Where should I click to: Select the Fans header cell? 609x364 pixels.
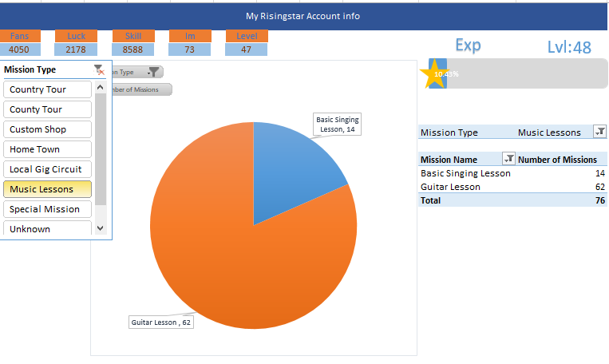pos(19,36)
